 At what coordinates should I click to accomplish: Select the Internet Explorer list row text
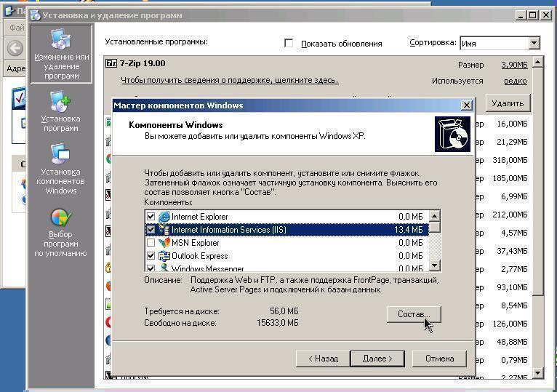tap(200, 217)
